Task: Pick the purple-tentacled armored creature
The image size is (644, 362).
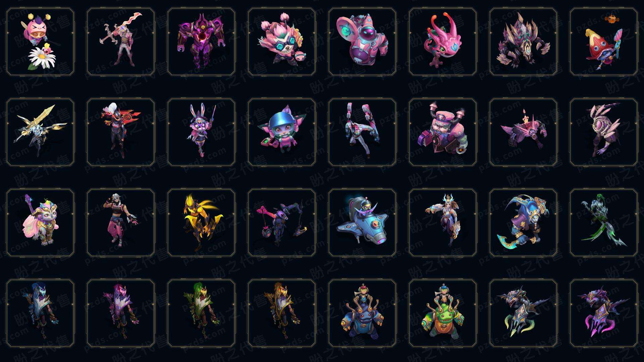Action: pos(604,313)
